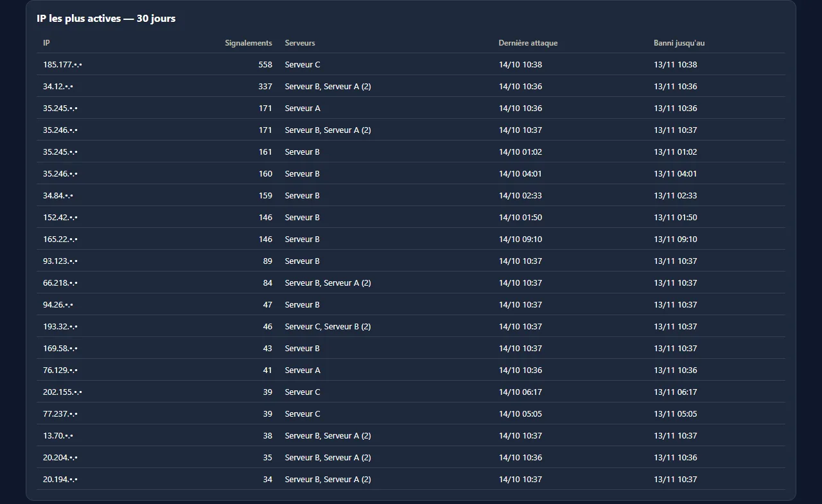822x504 pixels.
Task: Click the ban date "13/11 09:10"
Action: coord(676,239)
